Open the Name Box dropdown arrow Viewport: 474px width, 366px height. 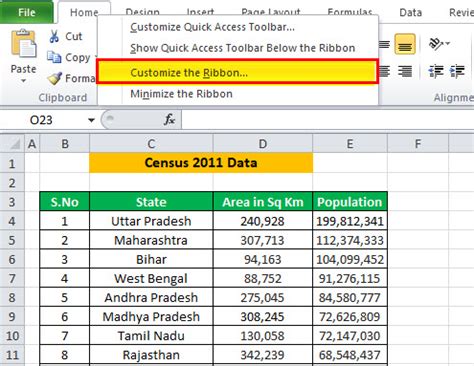pyautogui.click(x=91, y=120)
